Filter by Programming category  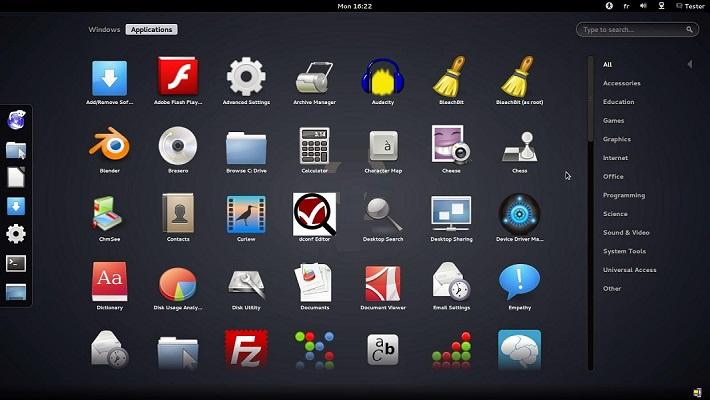pyautogui.click(x=624, y=195)
